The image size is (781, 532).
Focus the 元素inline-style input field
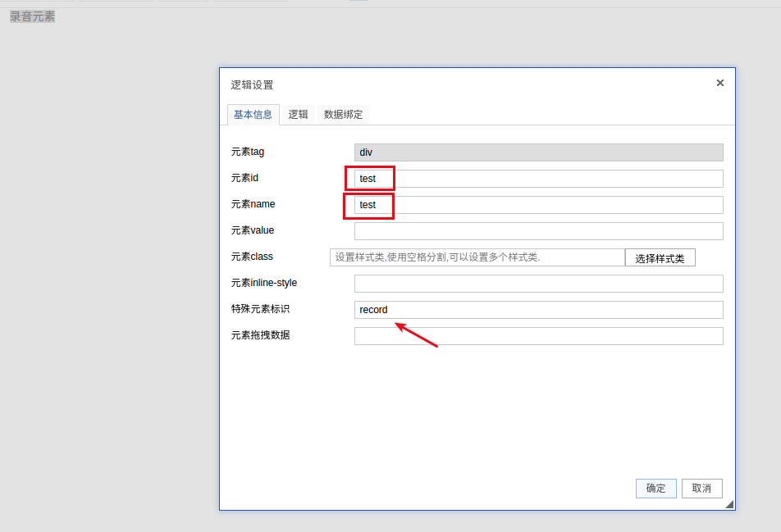(x=538, y=284)
